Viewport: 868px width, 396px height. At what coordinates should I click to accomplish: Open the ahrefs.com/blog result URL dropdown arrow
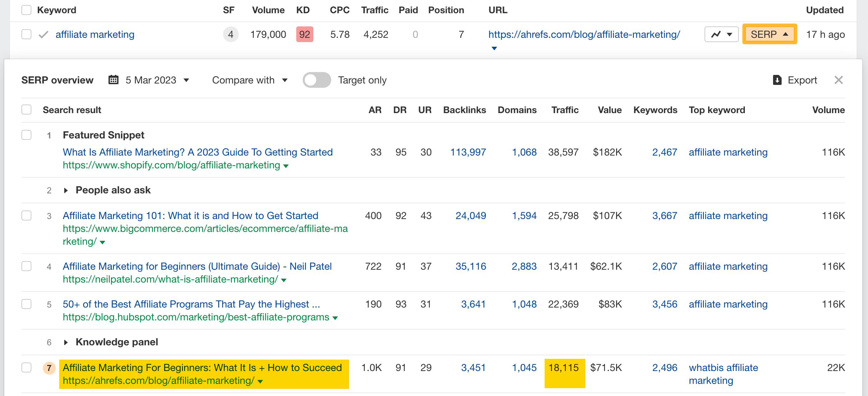(260, 382)
